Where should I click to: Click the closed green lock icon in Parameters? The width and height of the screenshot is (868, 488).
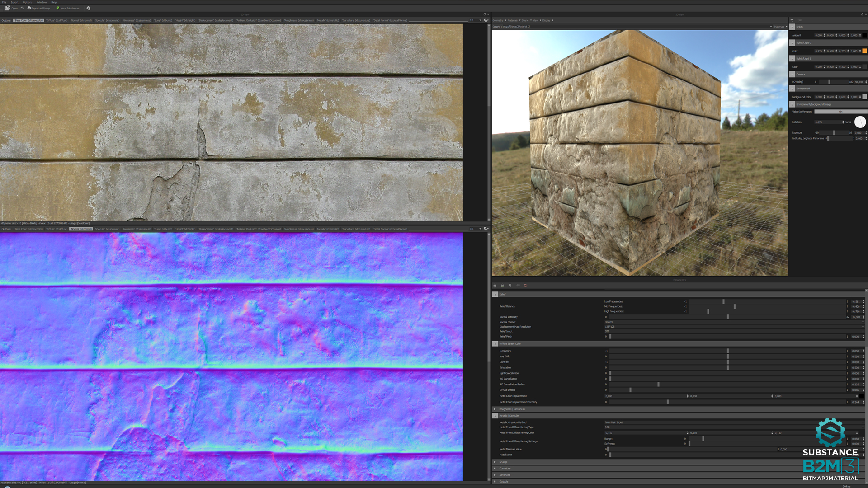[x=502, y=286]
